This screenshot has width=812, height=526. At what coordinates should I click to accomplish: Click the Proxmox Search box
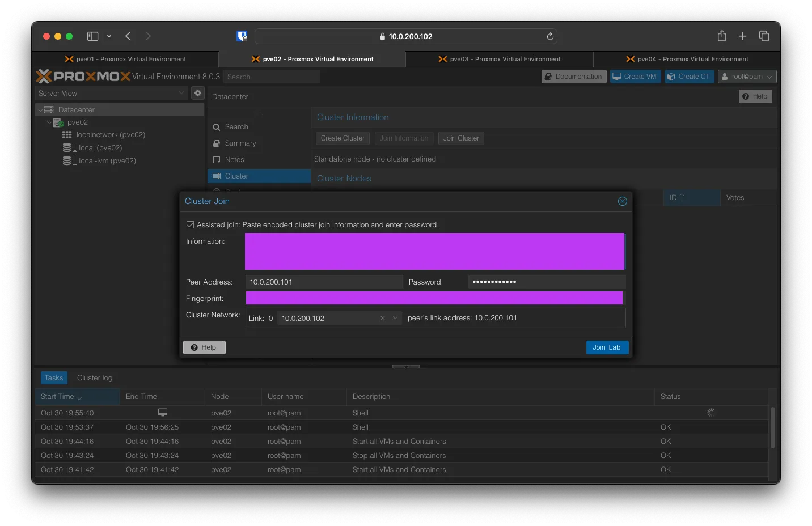pos(271,77)
